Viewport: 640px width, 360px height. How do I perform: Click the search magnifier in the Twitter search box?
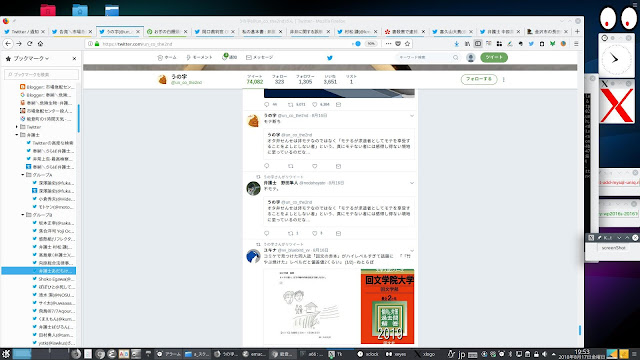tap(455, 58)
